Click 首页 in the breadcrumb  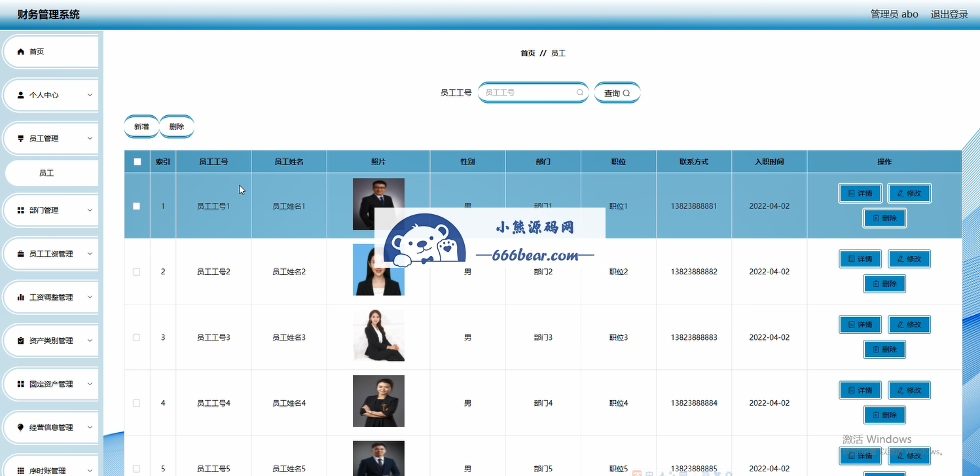pyautogui.click(x=528, y=53)
